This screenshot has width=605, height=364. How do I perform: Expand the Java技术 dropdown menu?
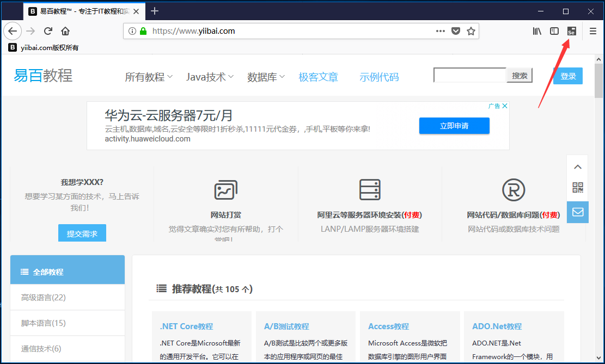coord(210,77)
